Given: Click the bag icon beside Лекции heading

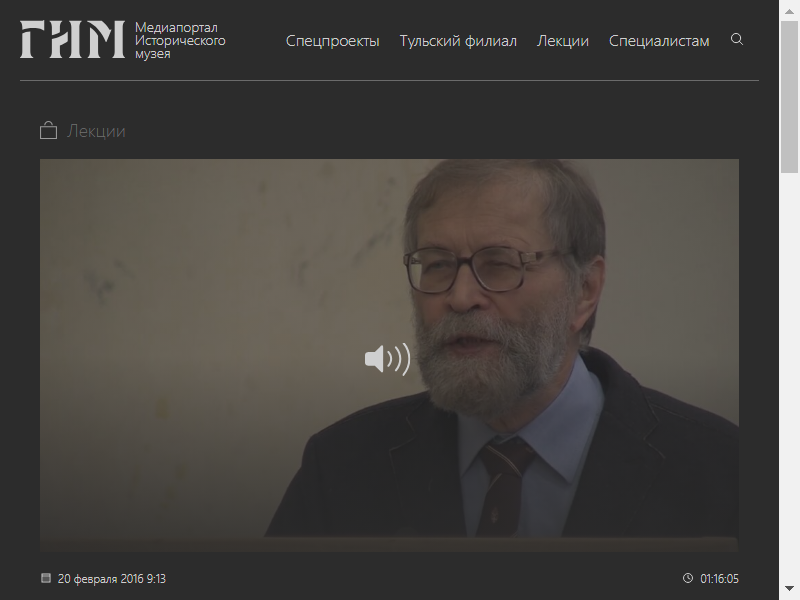Looking at the screenshot, I should pyautogui.click(x=48, y=130).
